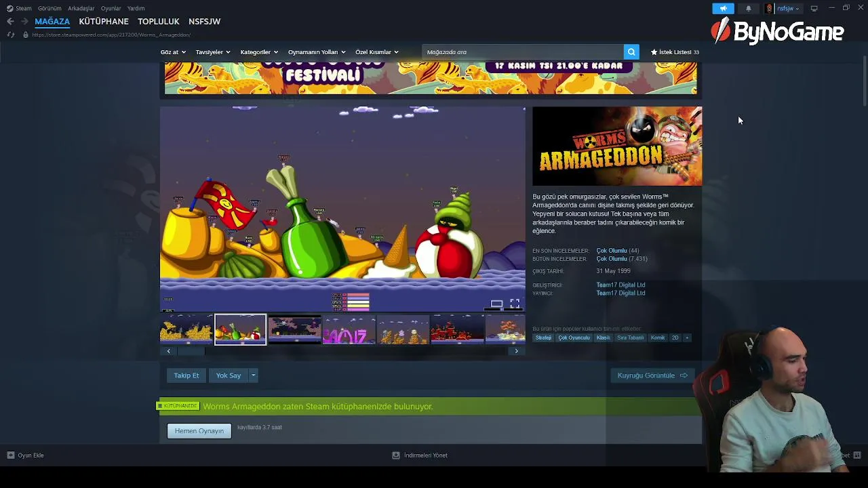Switch to MAĞAZA tab
This screenshot has height=488, width=868.
pos(52,22)
